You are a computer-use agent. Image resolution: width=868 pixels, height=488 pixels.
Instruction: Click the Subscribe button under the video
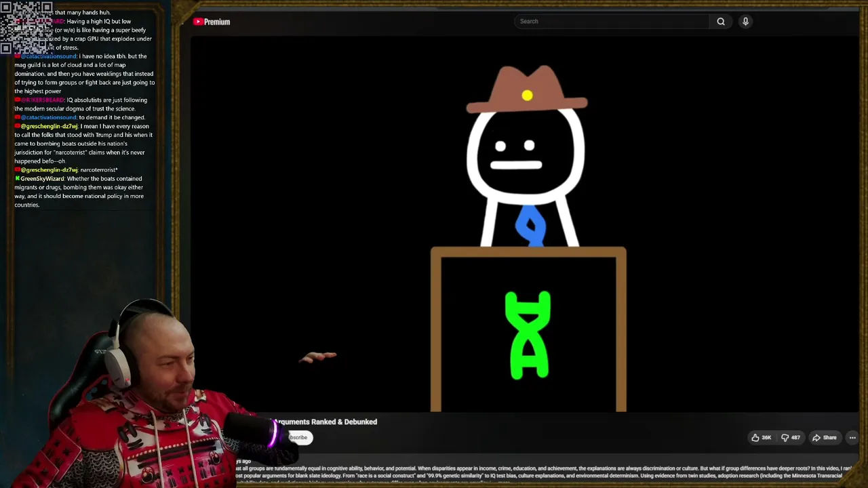[x=299, y=438]
